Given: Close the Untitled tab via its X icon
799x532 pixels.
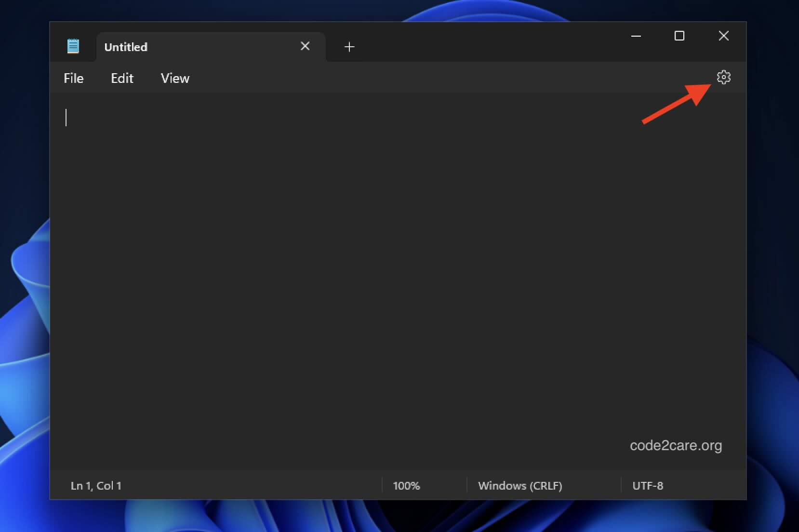Looking at the screenshot, I should click(305, 46).
